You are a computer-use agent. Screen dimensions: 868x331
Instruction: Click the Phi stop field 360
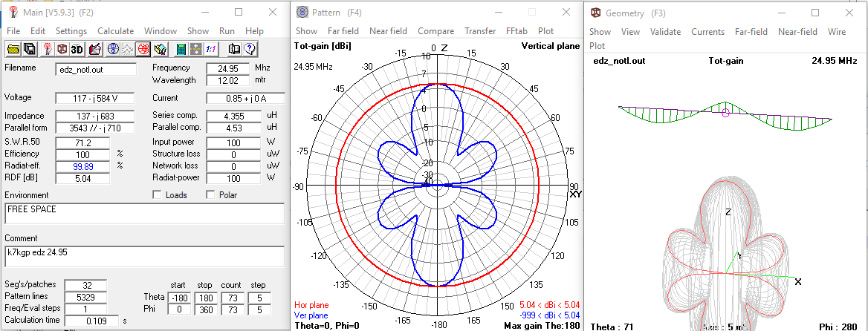coord(204,309)
